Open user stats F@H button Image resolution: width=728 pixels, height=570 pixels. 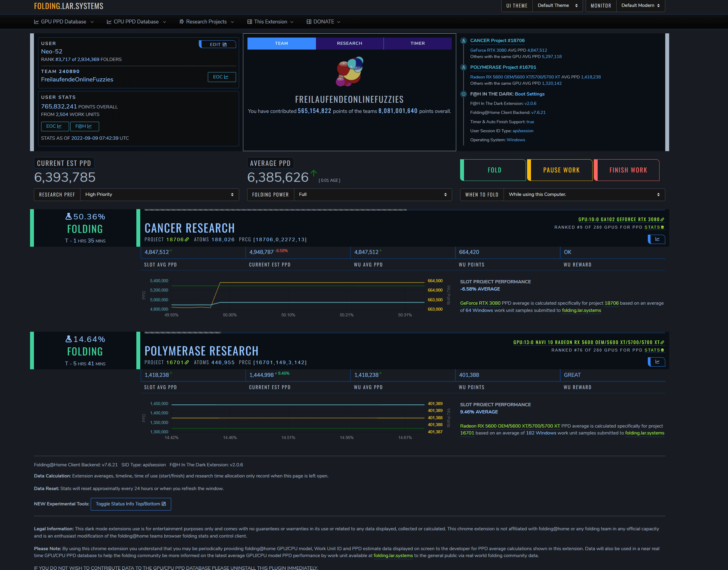tap(84, 126)
